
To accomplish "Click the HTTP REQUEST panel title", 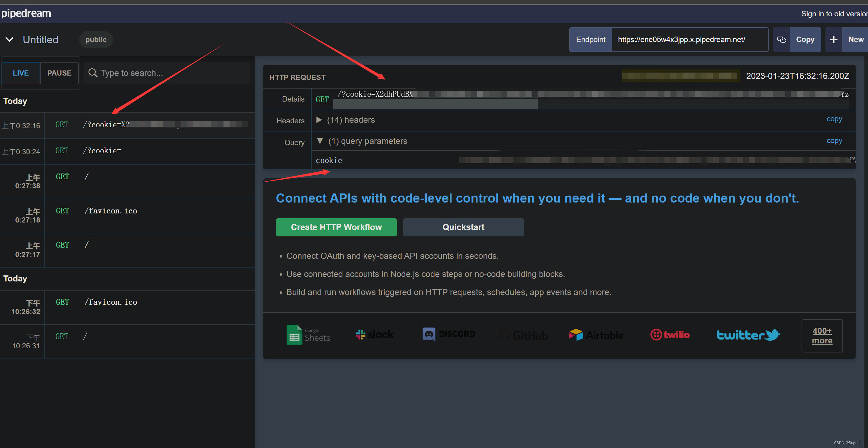I will [x=297, y=77].
